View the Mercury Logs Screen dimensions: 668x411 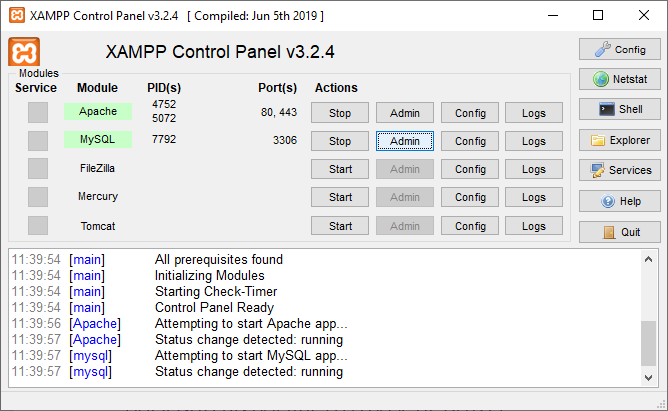pos(534,197)
